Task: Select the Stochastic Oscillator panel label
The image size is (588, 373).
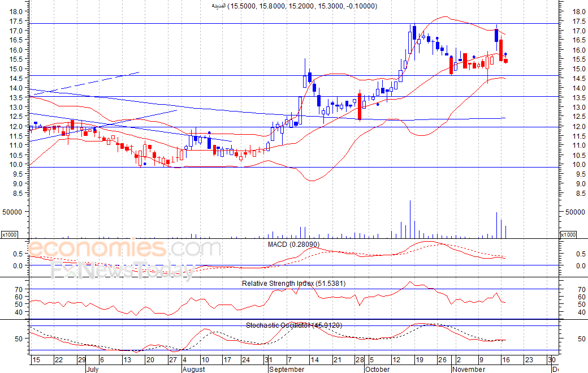Action: coord(293,325)
